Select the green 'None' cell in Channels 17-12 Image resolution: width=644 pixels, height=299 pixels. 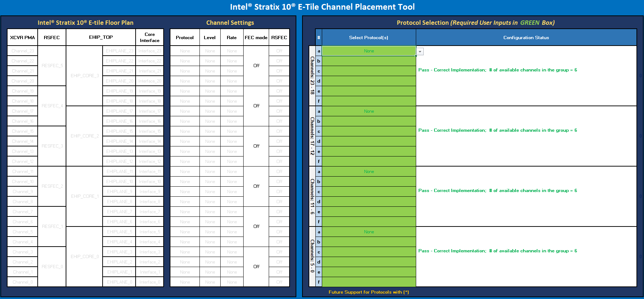369,111
